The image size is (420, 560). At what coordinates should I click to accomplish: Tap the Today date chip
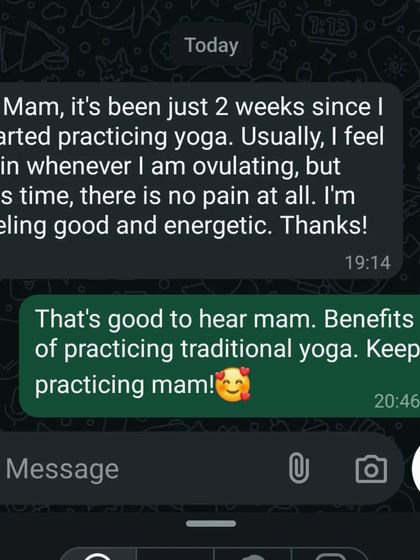point(211,45)
